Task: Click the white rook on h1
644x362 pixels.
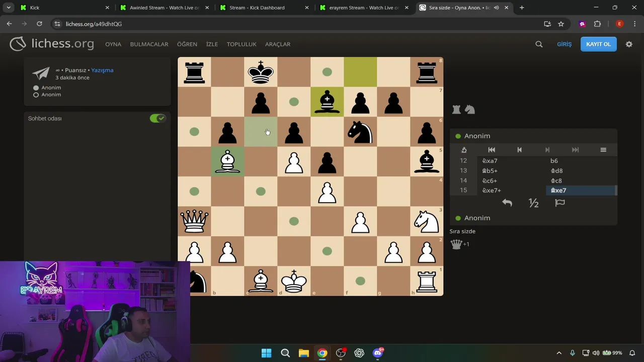Action: pyautogui.click(x=427, y=281)
